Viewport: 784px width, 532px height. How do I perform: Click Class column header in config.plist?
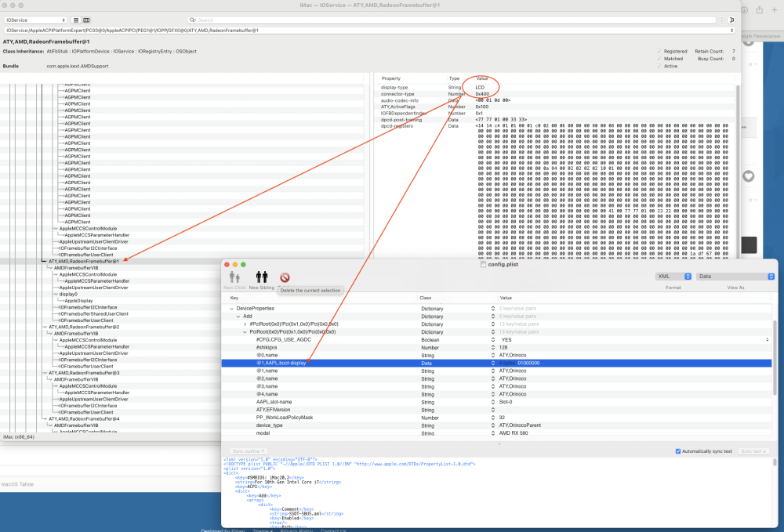(x=426, y=298)
